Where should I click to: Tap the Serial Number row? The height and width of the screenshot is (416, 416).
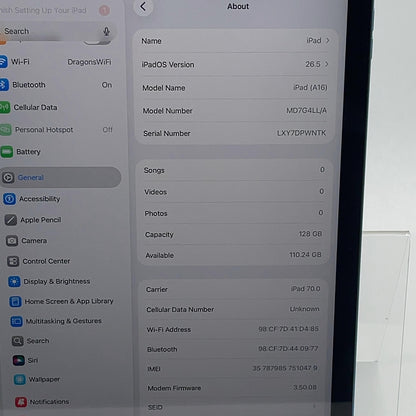tap(235, 133)
